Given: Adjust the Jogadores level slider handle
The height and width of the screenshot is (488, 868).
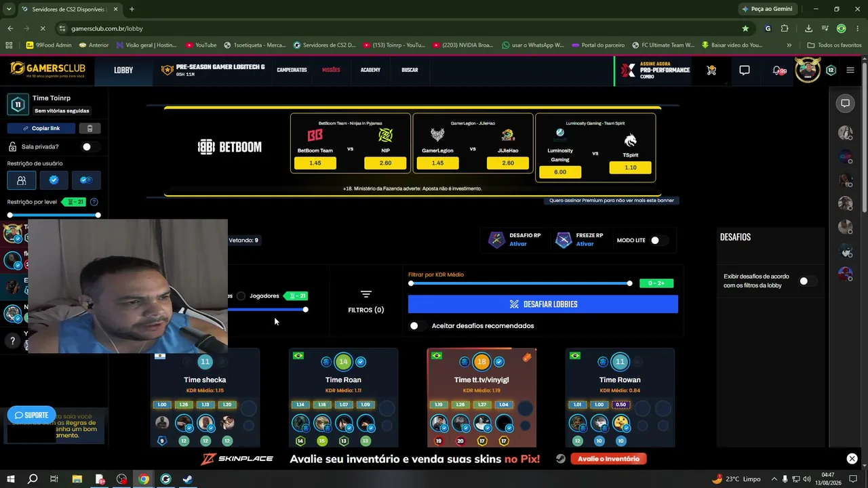Looking at the screenshot, I should click(306, 310).
